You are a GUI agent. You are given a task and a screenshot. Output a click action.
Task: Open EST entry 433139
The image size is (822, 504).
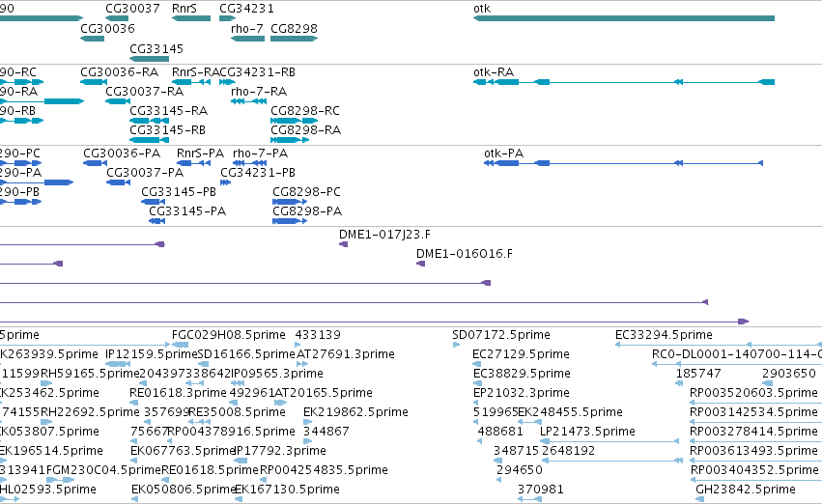point(318,335)
